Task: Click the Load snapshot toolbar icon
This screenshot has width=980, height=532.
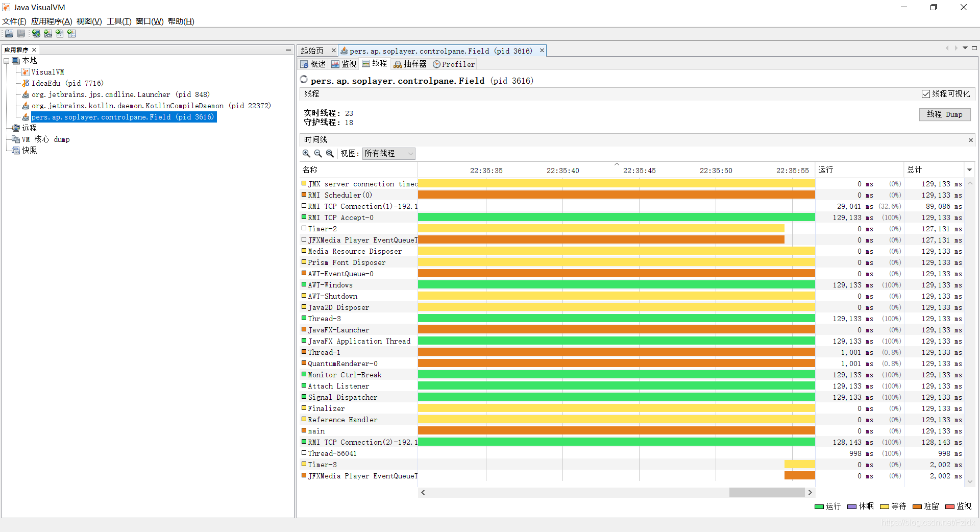Action: tap(9, 34)
